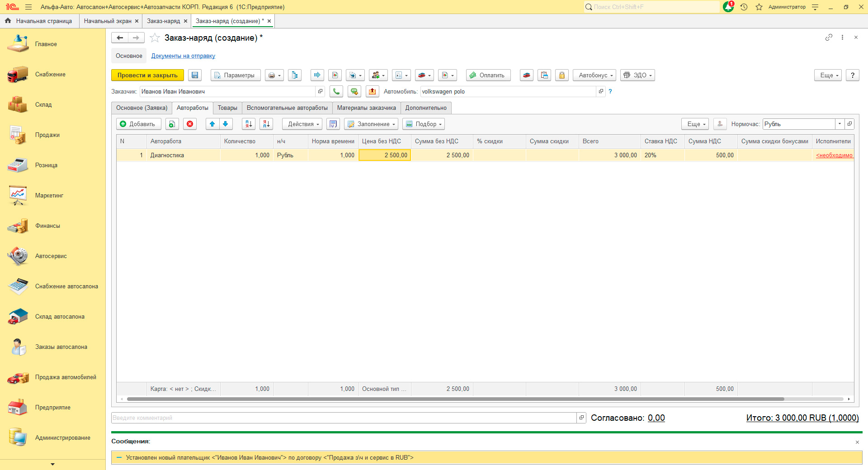Open the Вспомогательные автоработы tab
The width and height of the screenshot is (868, 470).
(x=287, y=108)
